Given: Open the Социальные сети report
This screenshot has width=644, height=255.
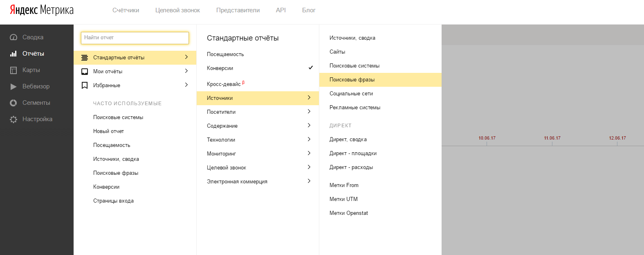Looking at the screenshot, I should (351, 94).
